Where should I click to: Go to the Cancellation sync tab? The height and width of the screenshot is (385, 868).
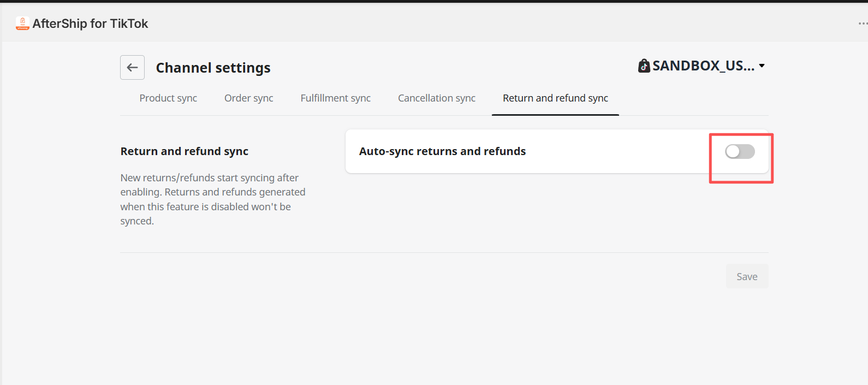(x=437, y=98)
